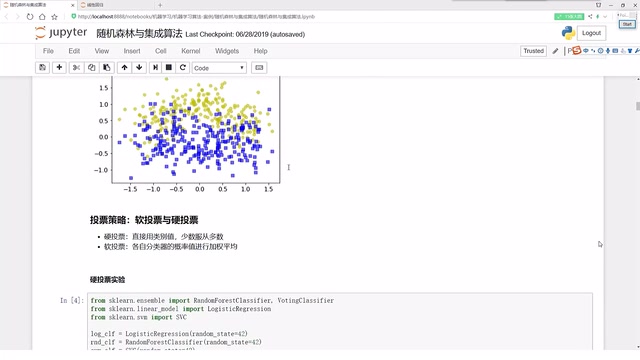The width and height of the screenshot is (640, 360).
Task: Click the Last Checkpoint autosaved text
Action: [245, 34]
